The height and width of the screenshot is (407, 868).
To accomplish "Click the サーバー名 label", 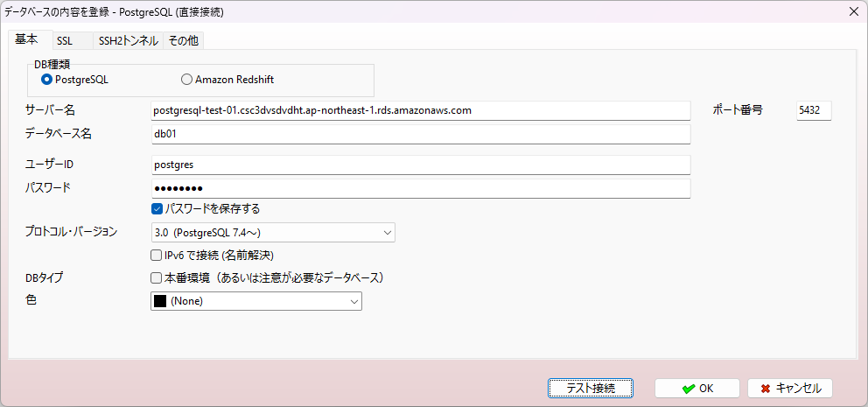I will 51,110.
